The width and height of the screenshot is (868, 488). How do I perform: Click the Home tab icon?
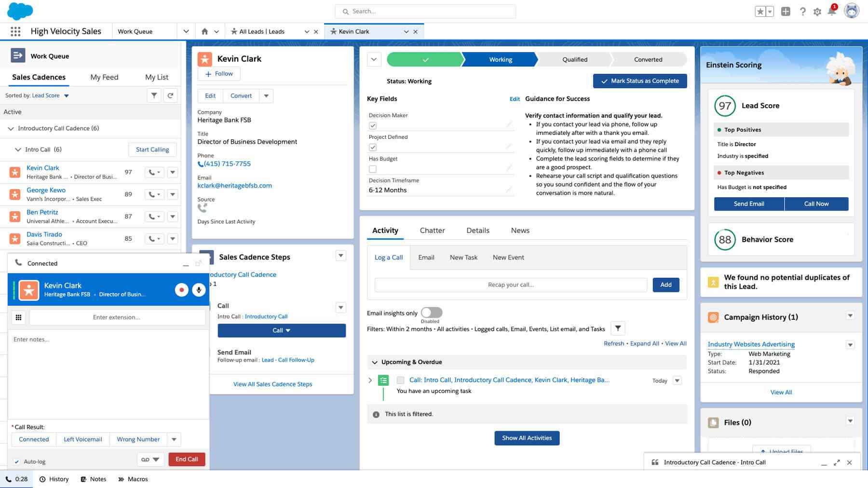pos(204,31)
